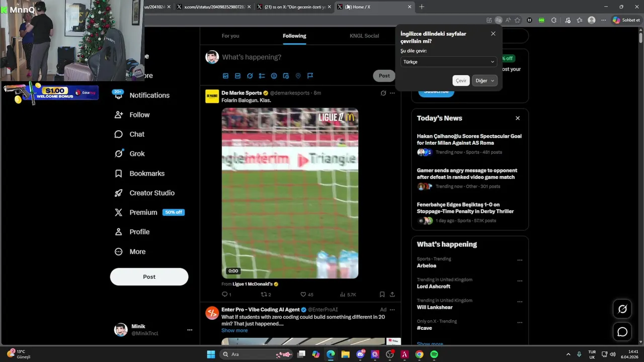Click the large sidebar Post button
Screen dimensions: 644x362
pyautogui.click(x=149, y=277)
